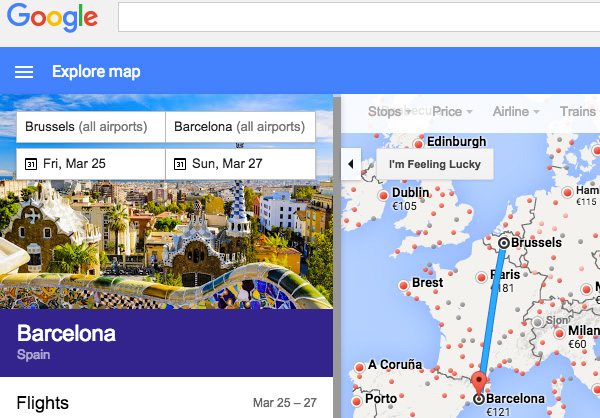The height and width of the screenshot is (418, 600).
Task: Click the Google search input field
Action: [x=359, y=17]
